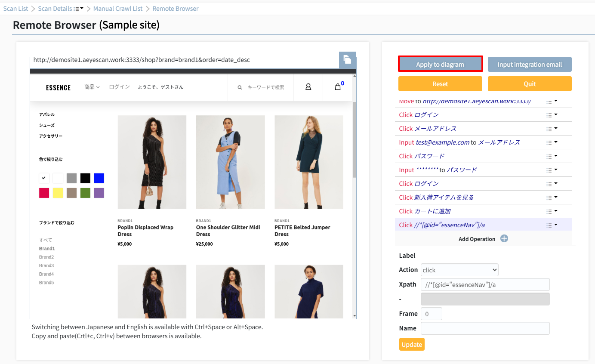Filter by Brand4

(x=46, y=274)
